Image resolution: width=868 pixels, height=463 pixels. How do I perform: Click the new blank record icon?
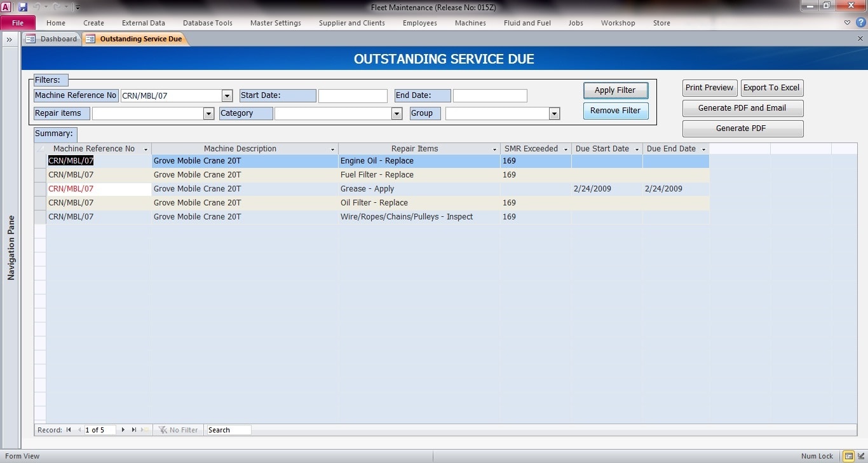click(146, 430)
